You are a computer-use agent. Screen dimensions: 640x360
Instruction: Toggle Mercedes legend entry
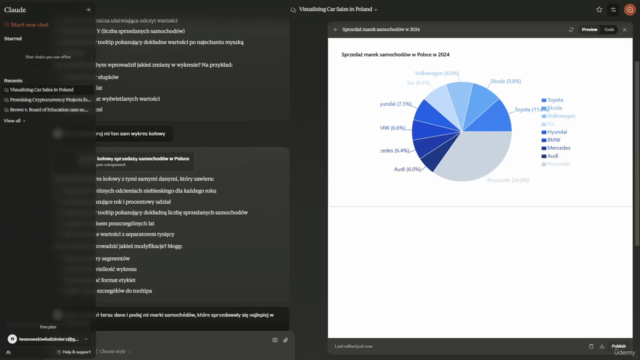click(556, 148)
